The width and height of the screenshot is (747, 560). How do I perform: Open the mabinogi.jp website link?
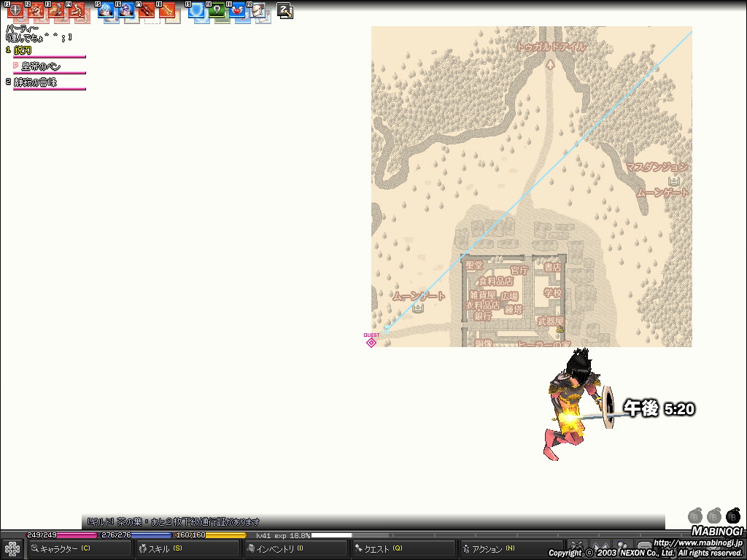[x=697, y=542]
